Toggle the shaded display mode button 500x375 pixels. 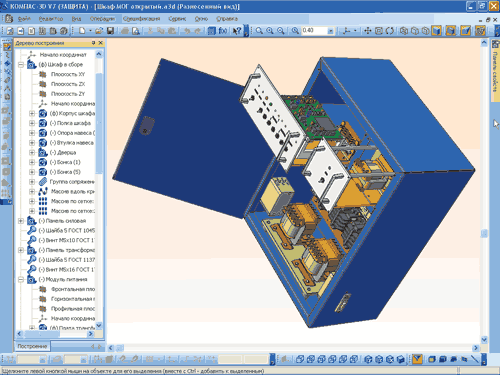pyautogui.click(x=436, y=31)
